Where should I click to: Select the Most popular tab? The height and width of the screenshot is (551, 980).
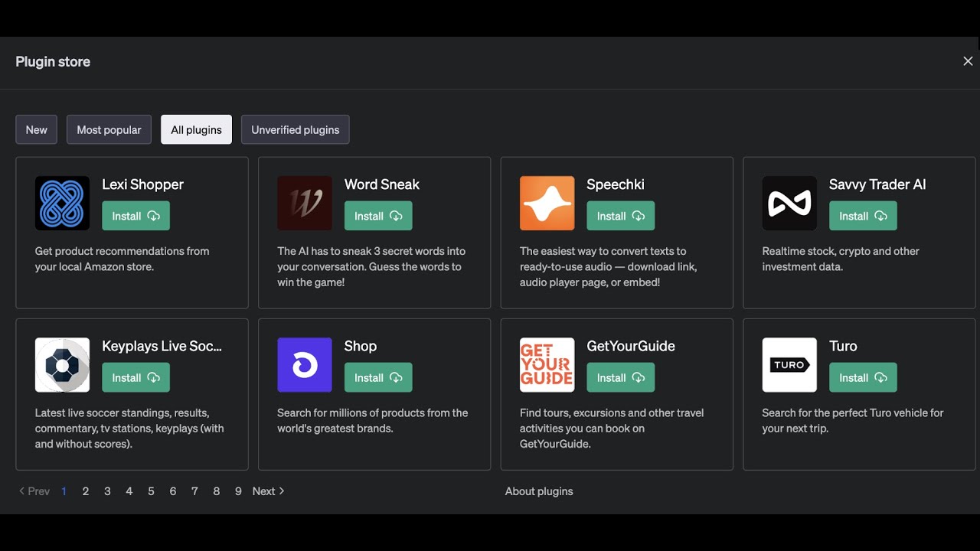click(109, 130)
